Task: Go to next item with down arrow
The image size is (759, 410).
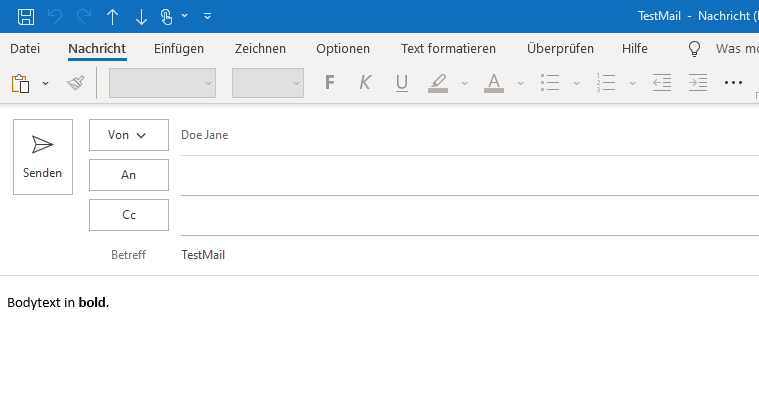Action: [141, 16]
